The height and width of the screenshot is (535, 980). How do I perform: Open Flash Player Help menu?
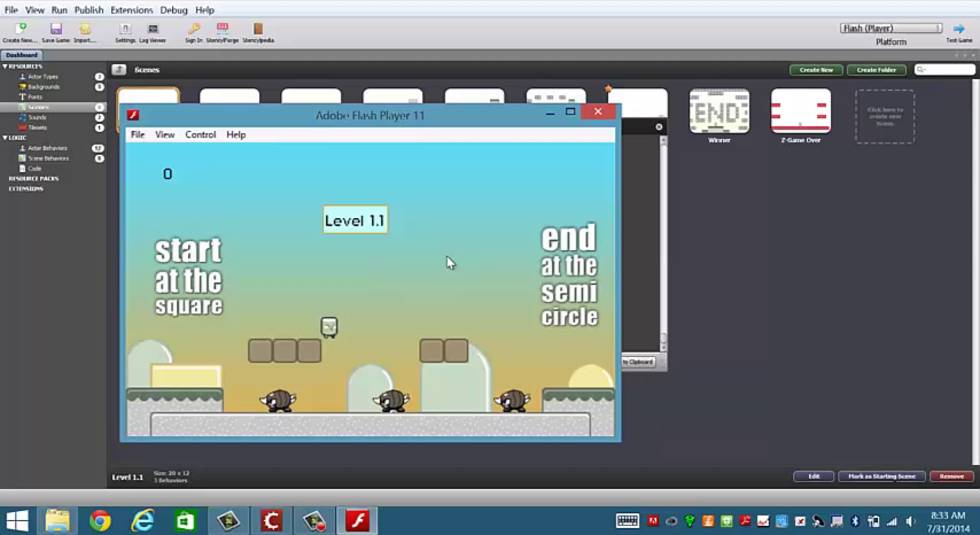[236, 135]
